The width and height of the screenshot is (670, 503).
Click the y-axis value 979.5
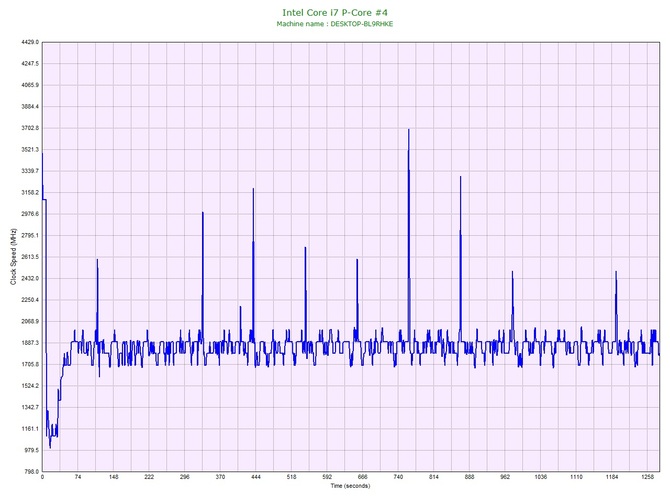tap(32, 450)
